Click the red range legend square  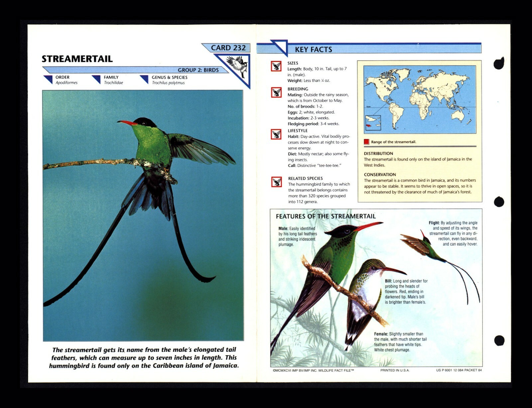(366, 142)
